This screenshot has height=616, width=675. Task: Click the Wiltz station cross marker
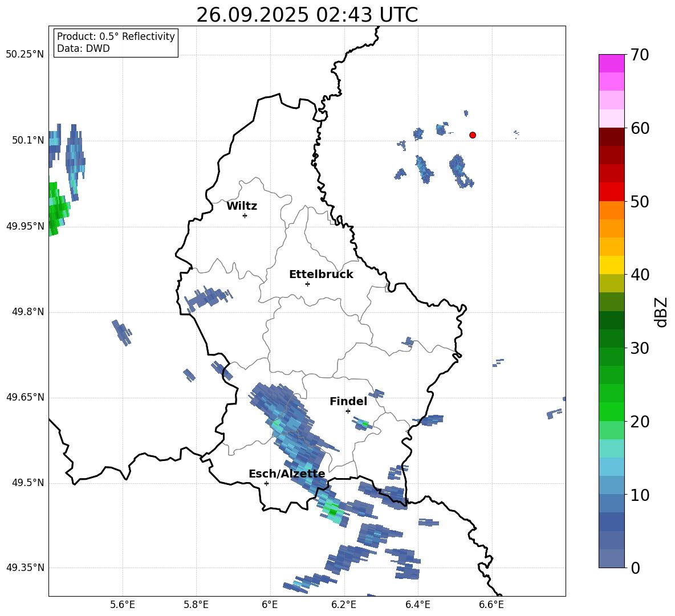point(245,215)
